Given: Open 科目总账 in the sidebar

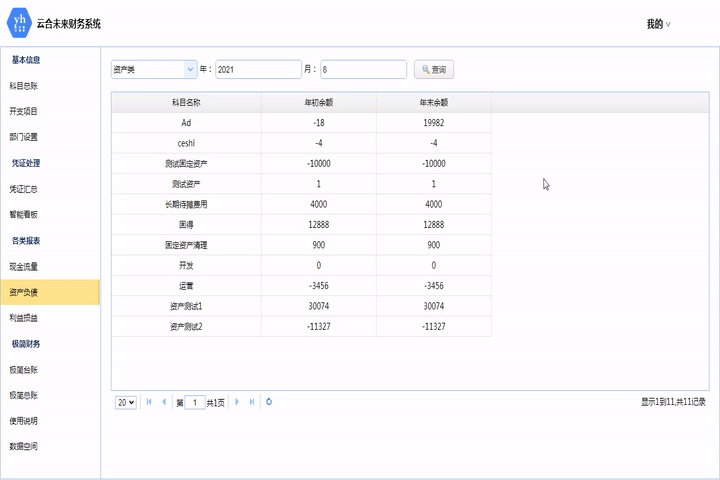Looking at the screenshot, I should pyautogui.click(x=24, y=86).
